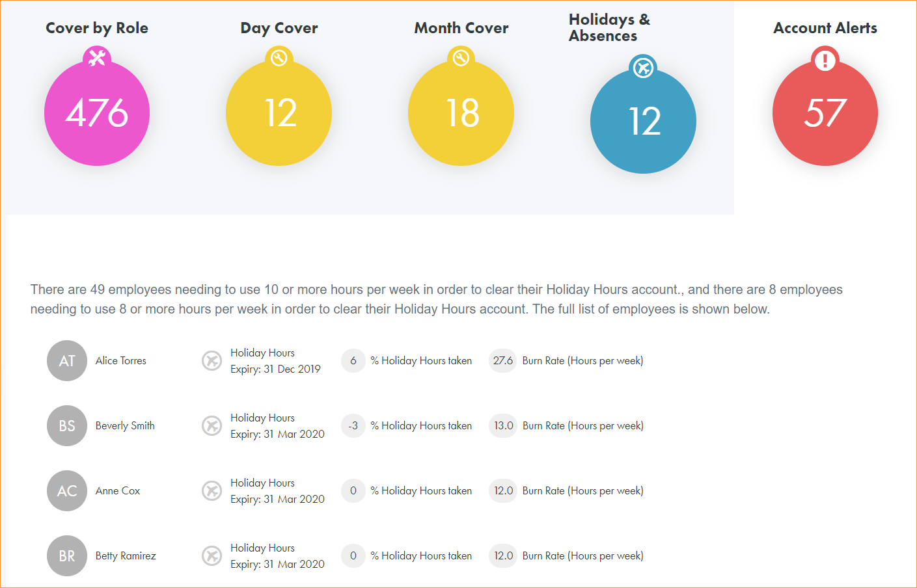Click the crossed tools icon above 476
The height and width of the screenshot is (588, 917).
(97, 58)
